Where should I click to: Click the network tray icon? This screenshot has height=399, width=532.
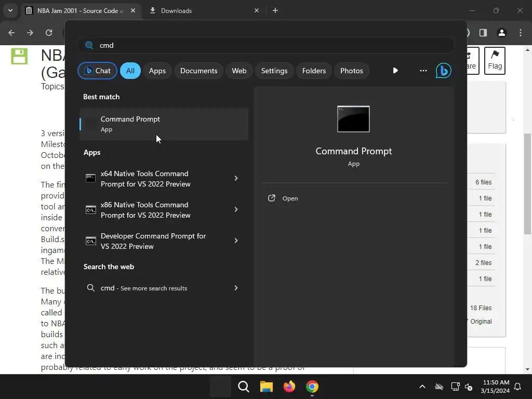point(455,387)
